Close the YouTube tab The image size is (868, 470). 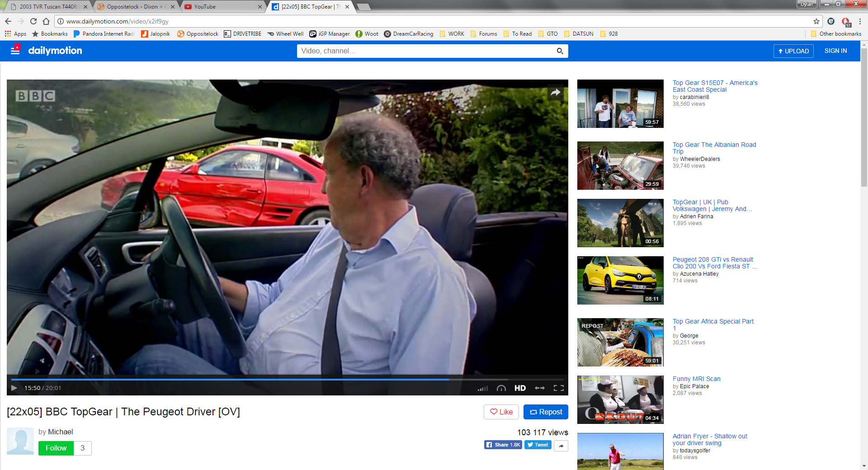point(260,7)
